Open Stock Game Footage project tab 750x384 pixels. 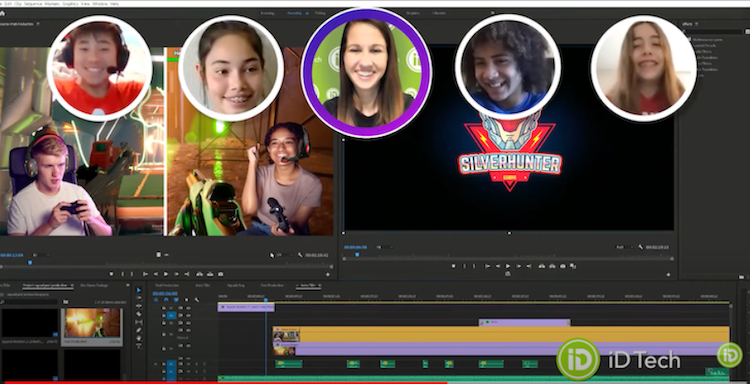click(x=94, y=285)
